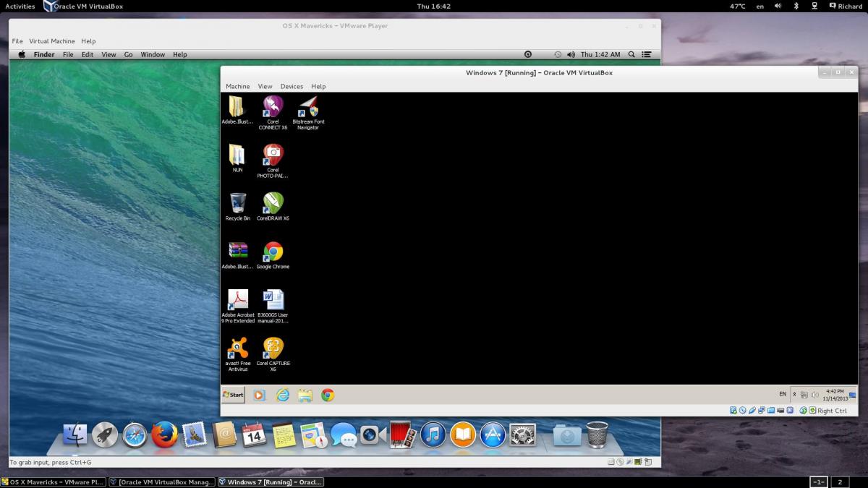Image resolution: width=868 pixels, height=488 pixels.
Task: Open the Maps icon in the dock
Action: click(x=313, y=435)
